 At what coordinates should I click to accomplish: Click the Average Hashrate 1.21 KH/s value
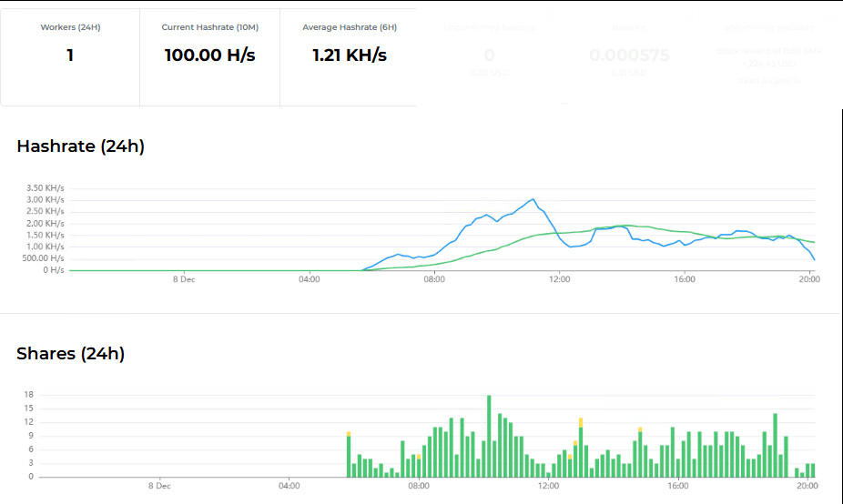point(350,55)
